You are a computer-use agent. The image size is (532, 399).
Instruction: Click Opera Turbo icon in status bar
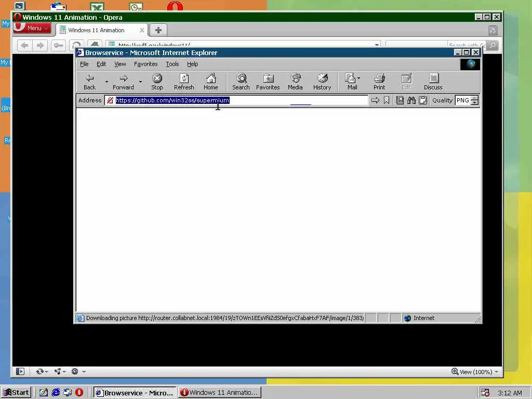click(75, 371)
